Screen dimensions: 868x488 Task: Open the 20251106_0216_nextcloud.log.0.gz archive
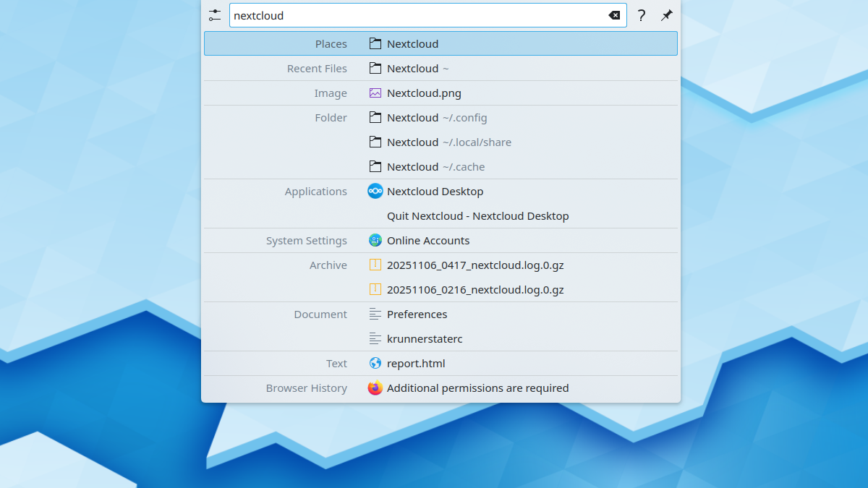475,289
